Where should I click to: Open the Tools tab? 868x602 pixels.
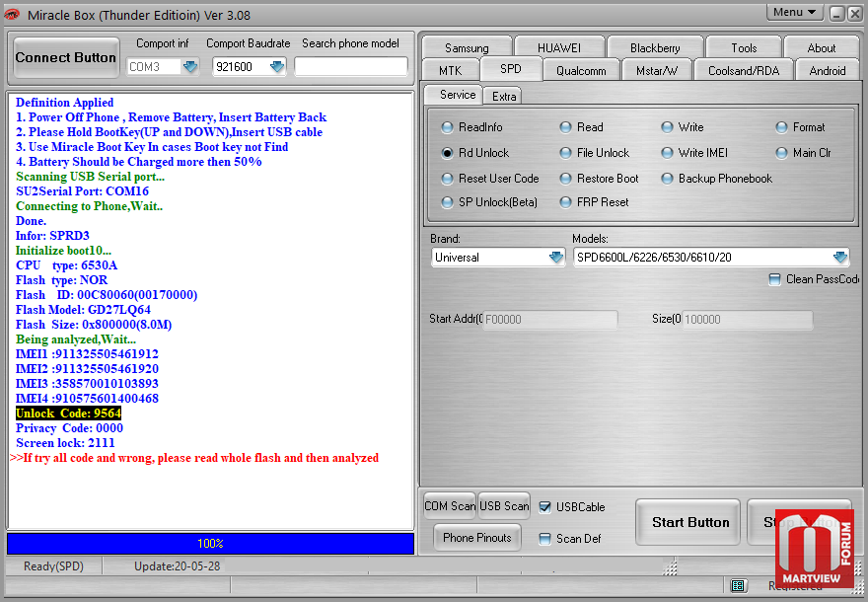(744, 48)
